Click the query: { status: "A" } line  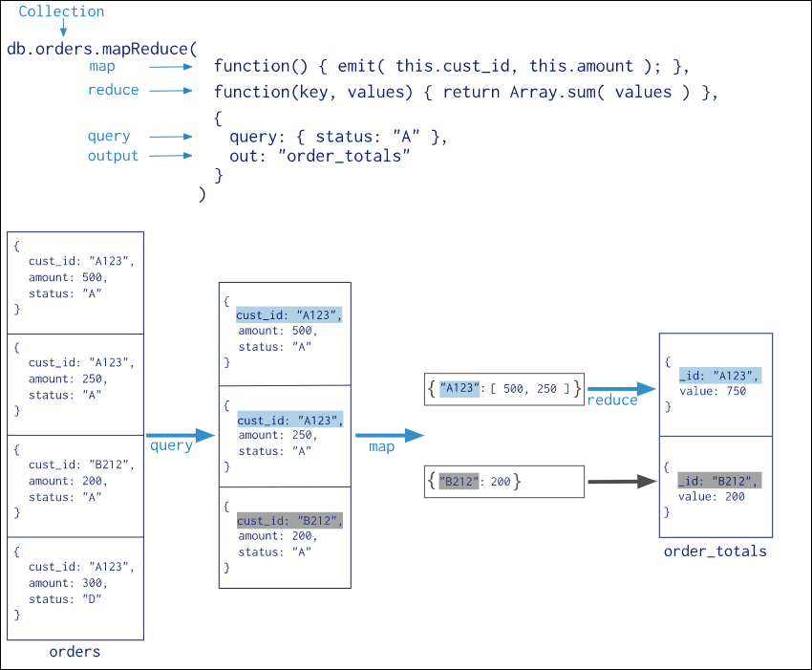click(338, 137)
